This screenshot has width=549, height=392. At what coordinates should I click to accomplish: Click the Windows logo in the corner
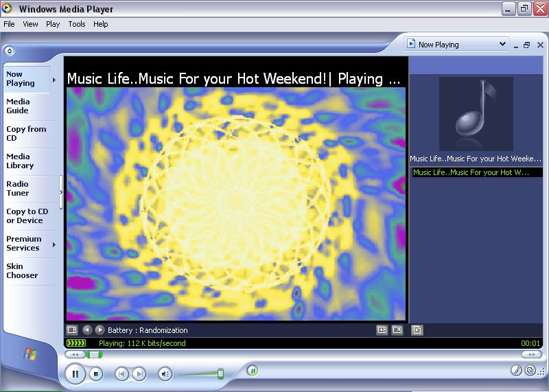coord(30,354)
